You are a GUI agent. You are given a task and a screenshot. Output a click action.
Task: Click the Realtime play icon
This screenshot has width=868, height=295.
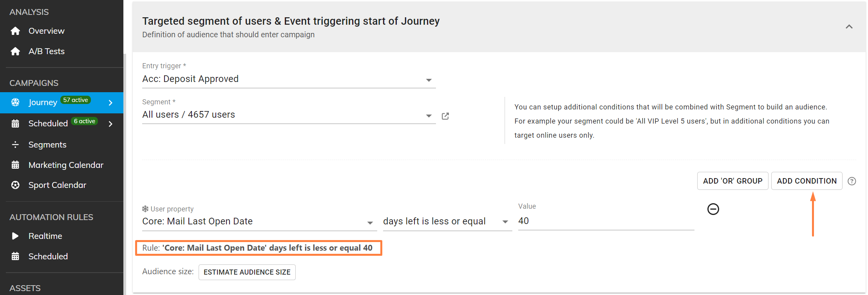[x=15, y=236]
